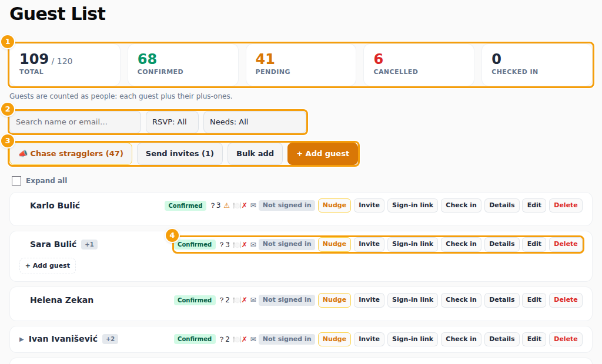Click the meal plate icon in Helena Zekan's row
Viewport: 602px width, 364px height.
click(236, 300)
